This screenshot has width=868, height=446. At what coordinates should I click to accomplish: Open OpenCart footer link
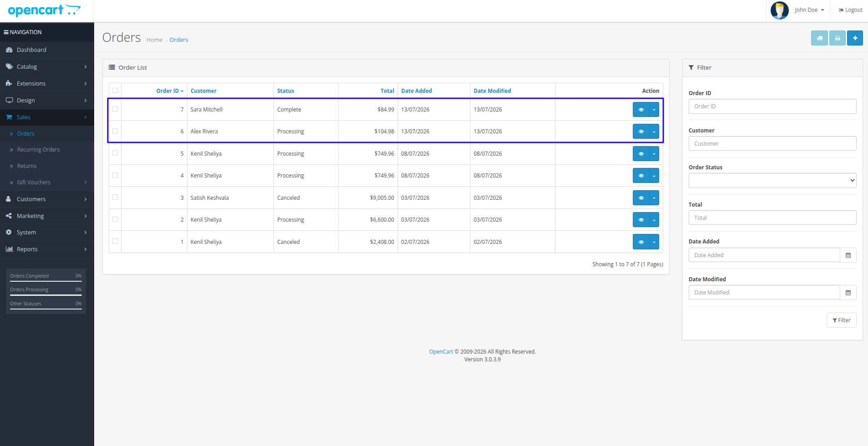point(441,352)
